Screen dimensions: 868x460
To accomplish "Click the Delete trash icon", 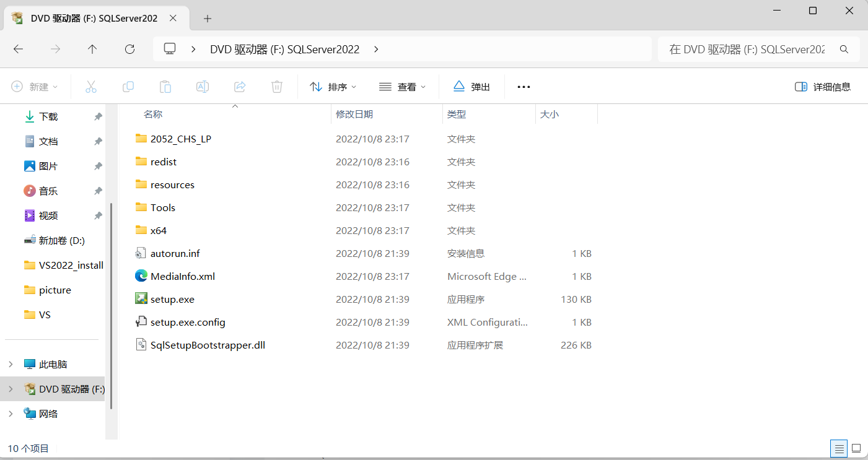I will (x=277, y=87).
